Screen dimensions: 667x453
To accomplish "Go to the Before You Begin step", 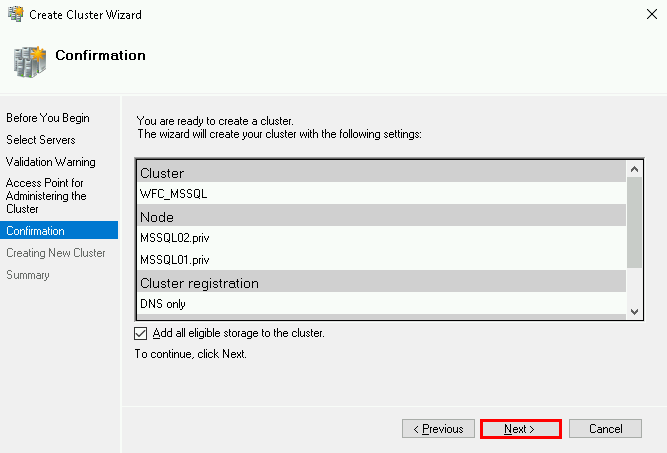I will click(x=47, y=118).
